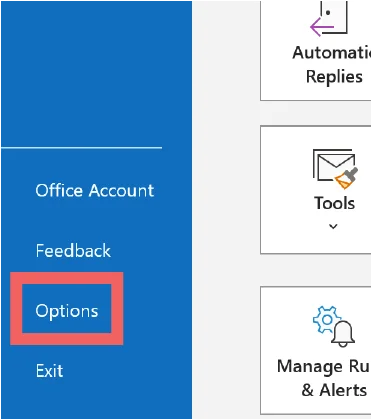Click the gear and bell Rules icon
Viewport: 371px width, 419px height.
click(334, 327)
